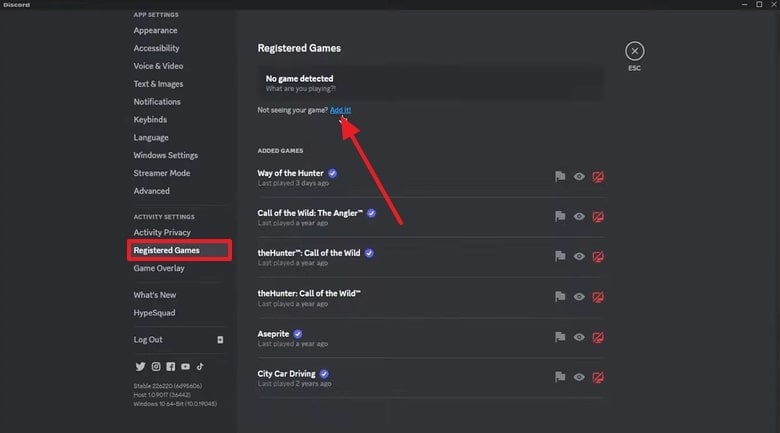780x433 pixels.
Task: Go to Advanced settings
Action: [x=151, y=191]
